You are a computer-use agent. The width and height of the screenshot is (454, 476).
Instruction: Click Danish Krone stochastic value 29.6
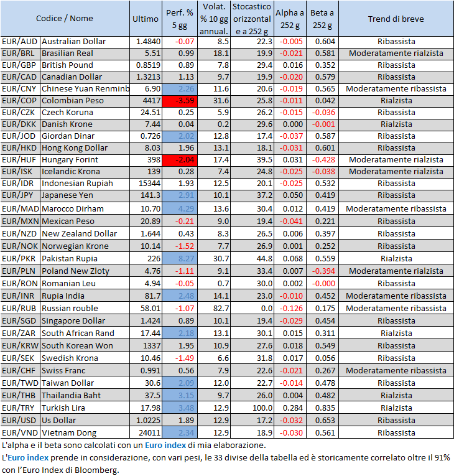click(x=252, y=124)
